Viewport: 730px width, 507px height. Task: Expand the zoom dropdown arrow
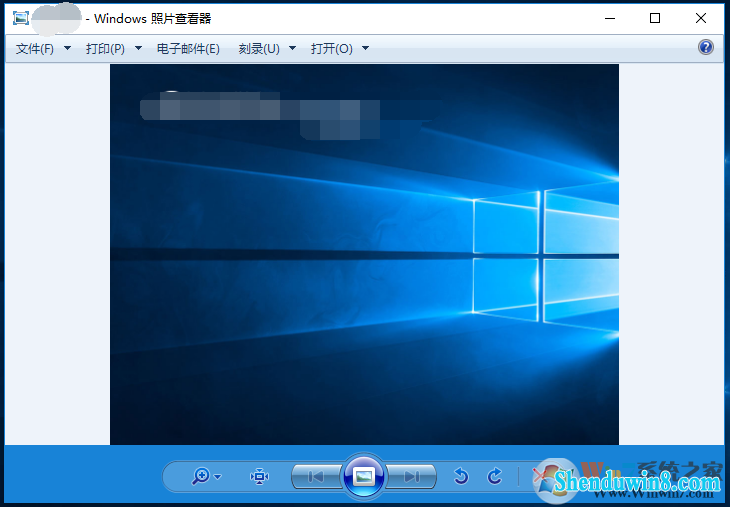218,477
